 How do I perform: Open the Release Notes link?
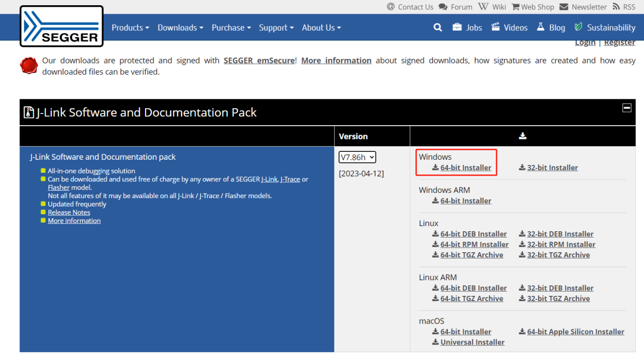69,212
